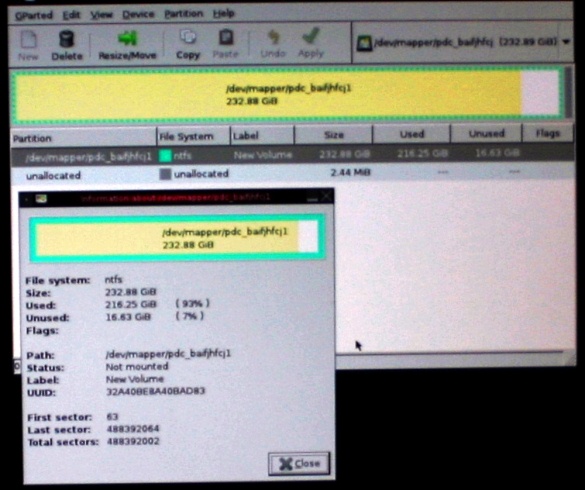This screenshot has width=585, height=490.
Task: Click the Information dialog window close X
Action: point(326,197)
